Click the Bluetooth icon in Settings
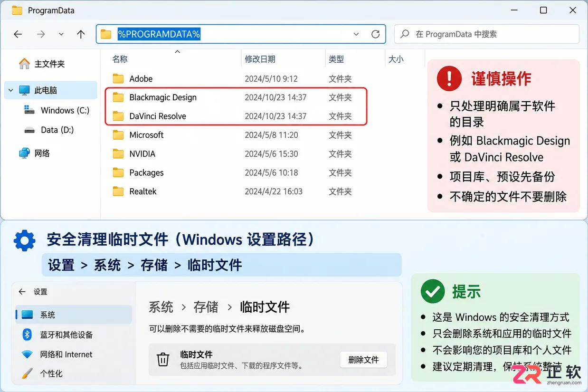 [x=27, y=335]
